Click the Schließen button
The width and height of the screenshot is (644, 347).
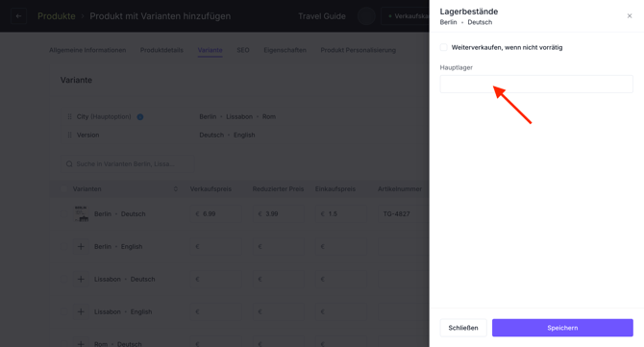(463, 328)
